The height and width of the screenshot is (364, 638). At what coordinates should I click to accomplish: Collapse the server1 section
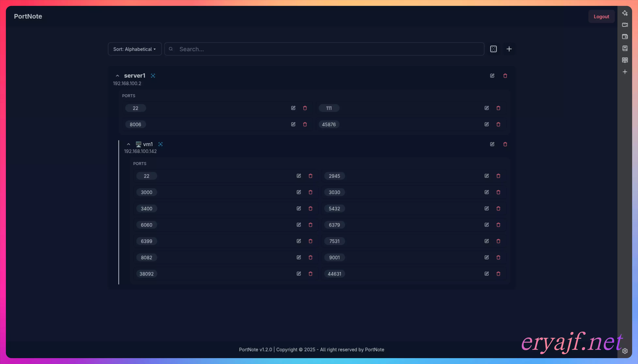coord(117,76)
